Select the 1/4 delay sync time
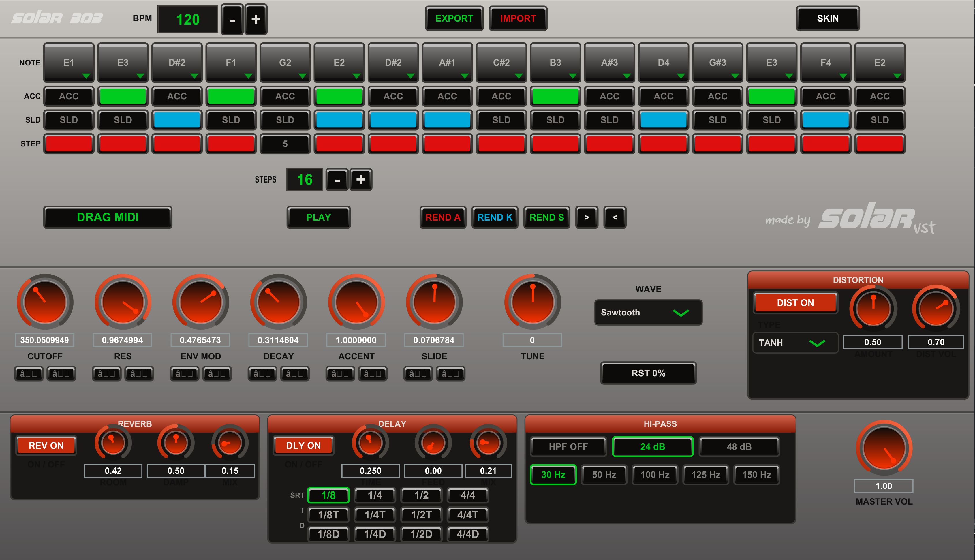 point(375,495)
